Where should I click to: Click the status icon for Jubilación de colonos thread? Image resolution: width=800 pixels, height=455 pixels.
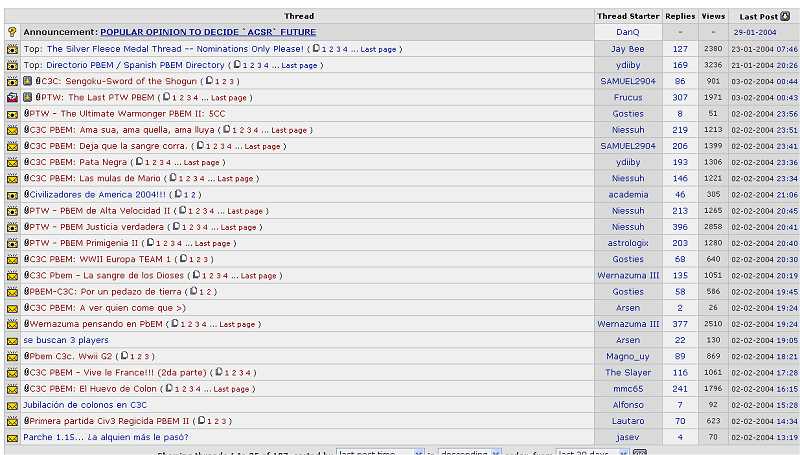(x=12, y=405)
